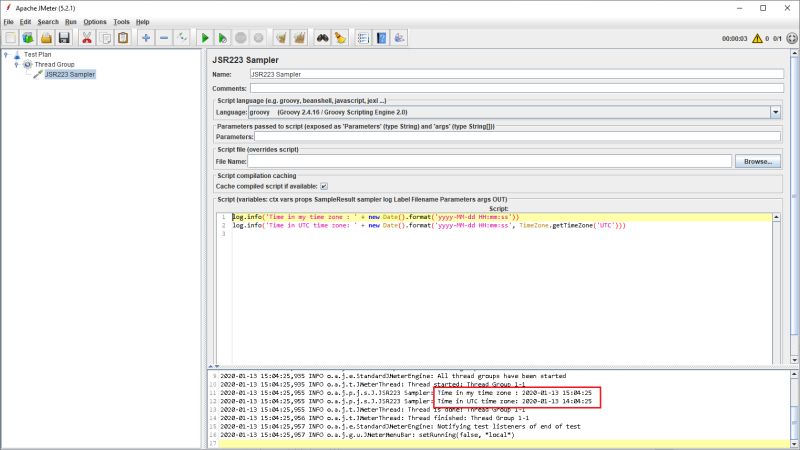Click the log line 'All thread groups have been started'
This screenshot has width=800, height=450.
(393, 376)
